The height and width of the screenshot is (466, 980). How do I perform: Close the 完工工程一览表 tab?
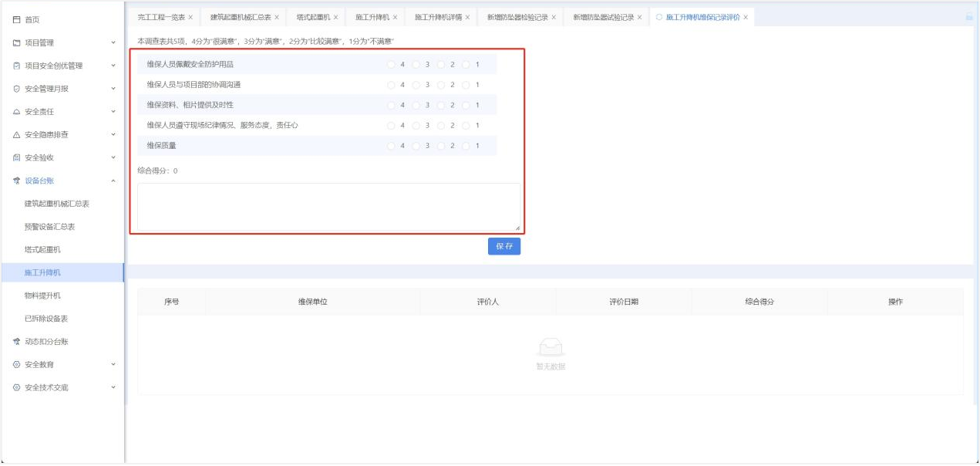click(190, 17)
